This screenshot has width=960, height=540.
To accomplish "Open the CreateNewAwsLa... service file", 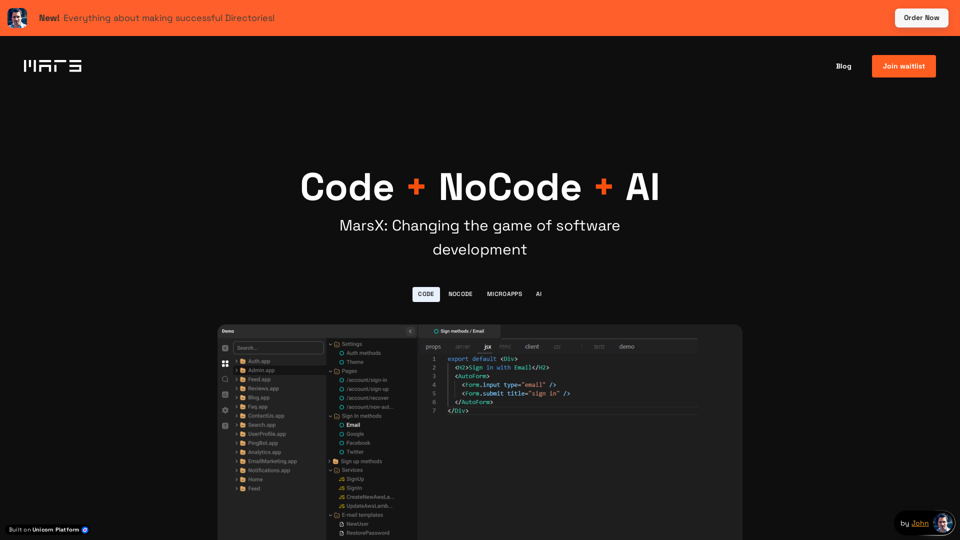I will coord(370,497).
